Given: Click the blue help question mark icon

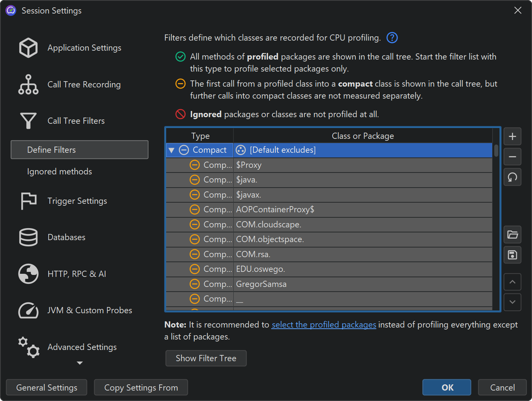Looking at the screenshot, I should click(x=392, y=38).
